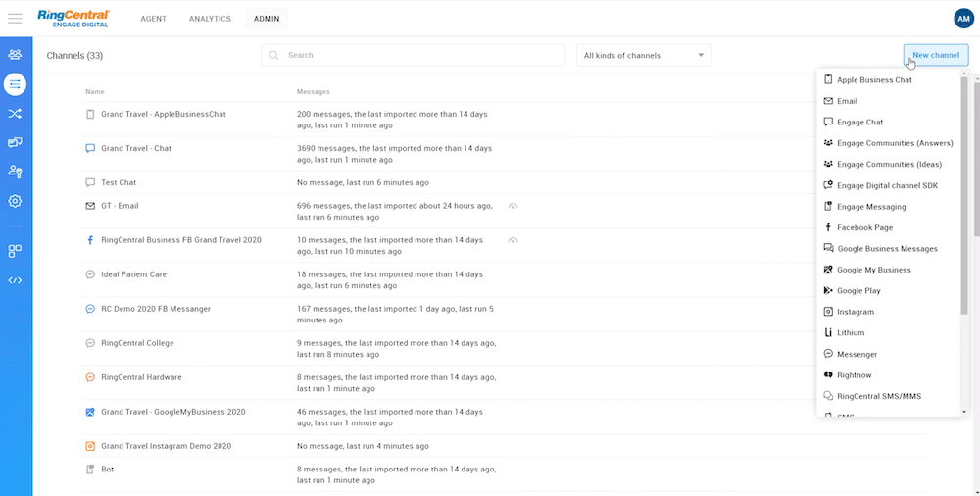Click the chat devices icon in sidebar
Viewport: 980px width, 496px height.
coord(15,143)
